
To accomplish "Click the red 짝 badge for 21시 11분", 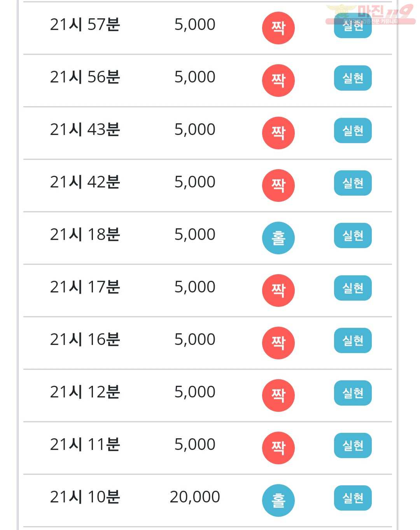I will [278, 448].
